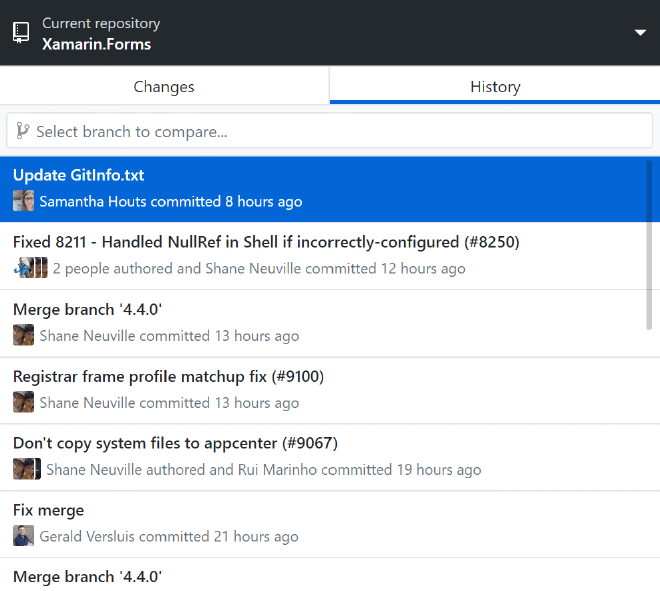This screenshot has height=591, width=660.
Task: Open the Fixed 8211 NullRef in Shell commit
Action: [322, 256]
